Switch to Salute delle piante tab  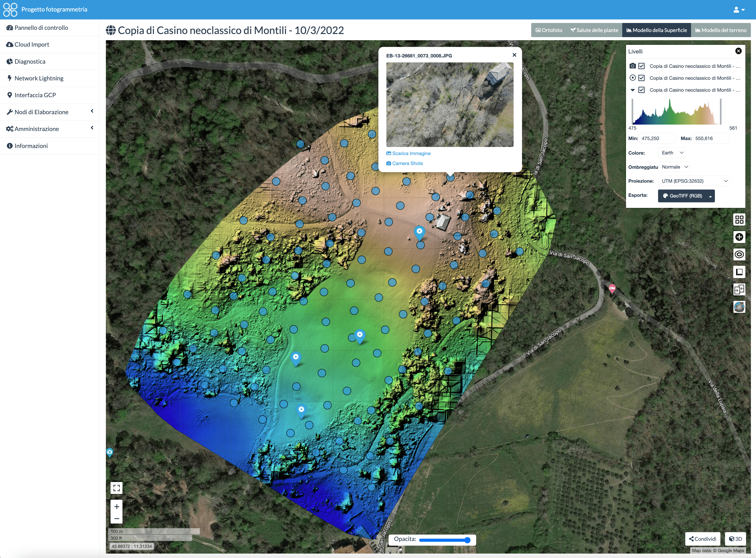(594, 30)
